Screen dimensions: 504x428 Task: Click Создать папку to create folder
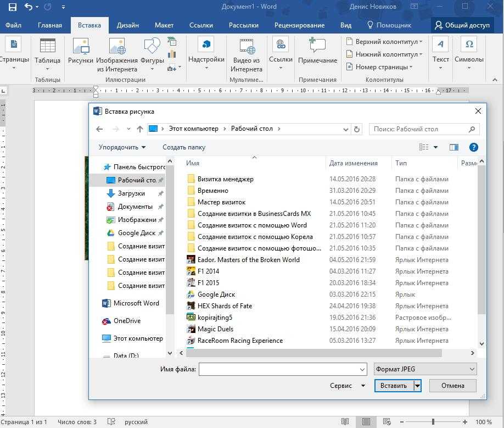click(x=184, y=147)
